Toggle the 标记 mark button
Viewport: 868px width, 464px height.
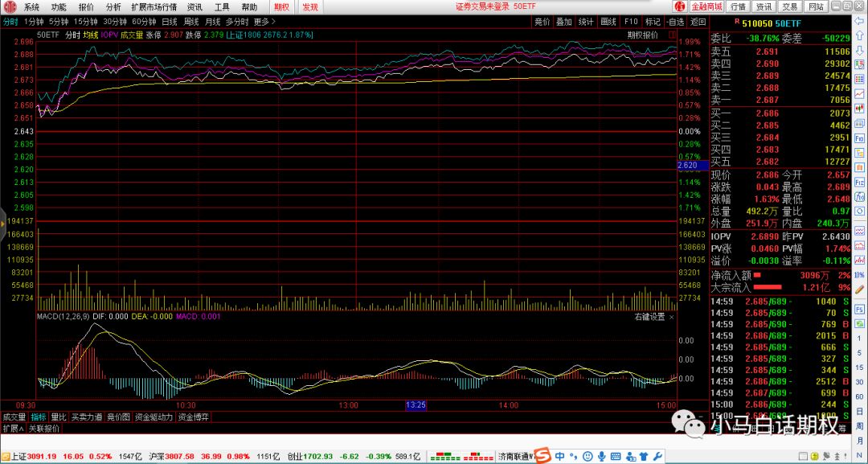tap(653, 23)
